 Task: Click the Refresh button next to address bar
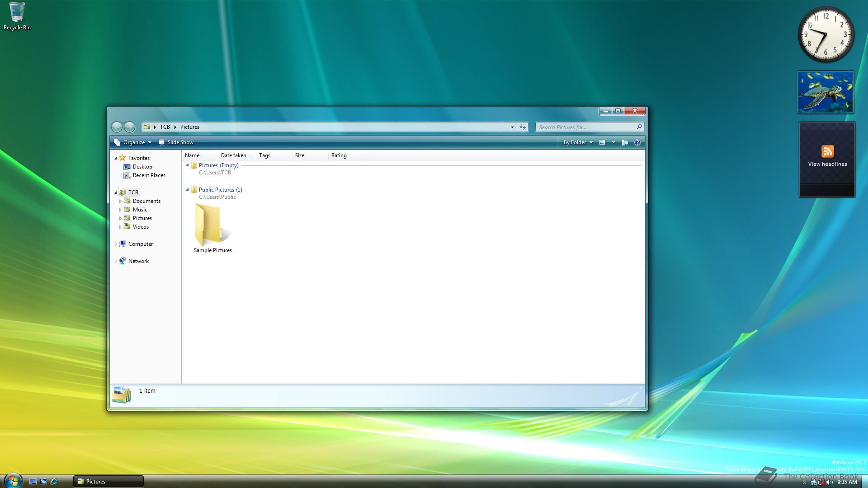pos(523,127)
